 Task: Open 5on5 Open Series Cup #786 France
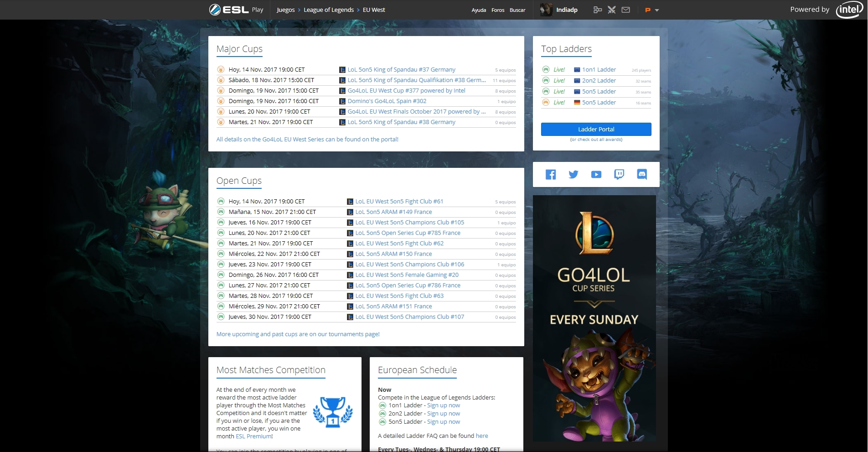click(x=408, y=286)
